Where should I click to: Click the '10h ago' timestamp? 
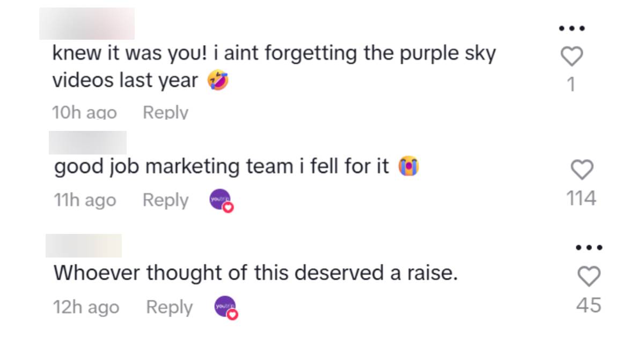pyautogui.click(x=84, y=113)
